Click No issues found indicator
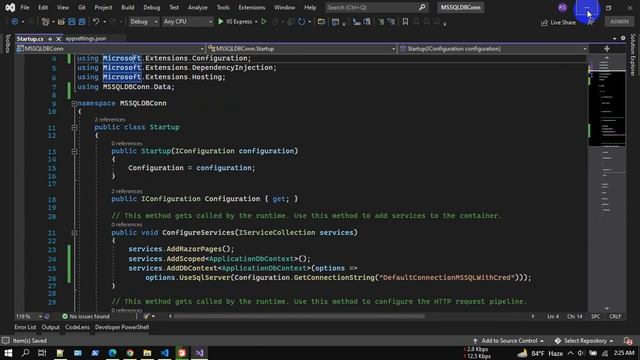The width and height of the screenshot is (640, 360). point(86,316)
